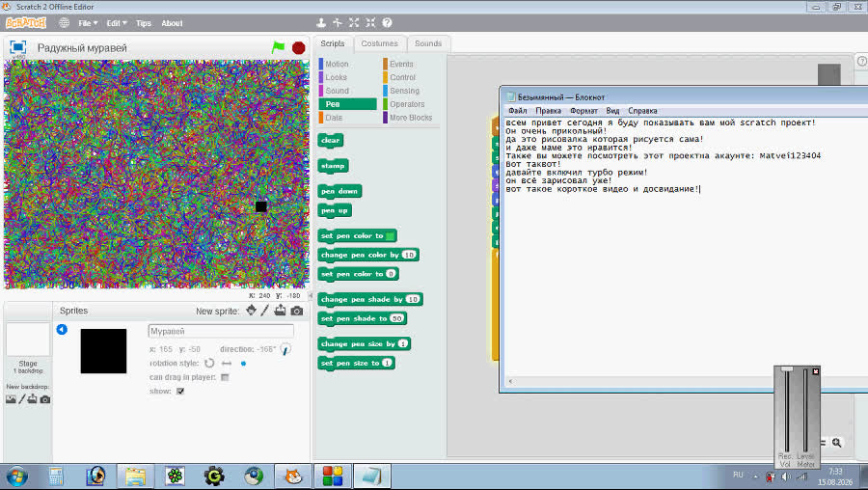868x490 pixels.
Task: Click the sprite name field Муравей
Action: coord(221,331)
